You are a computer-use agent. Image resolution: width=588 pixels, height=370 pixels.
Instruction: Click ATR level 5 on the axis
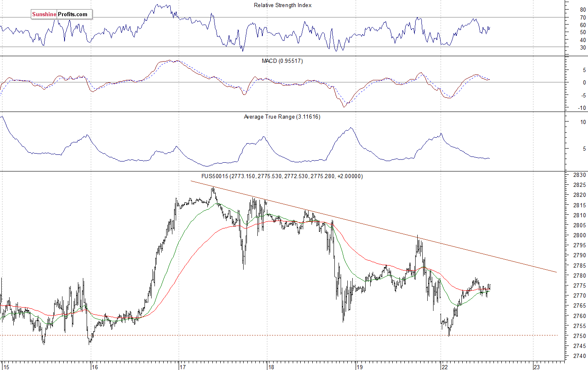[x=584, y=149]
